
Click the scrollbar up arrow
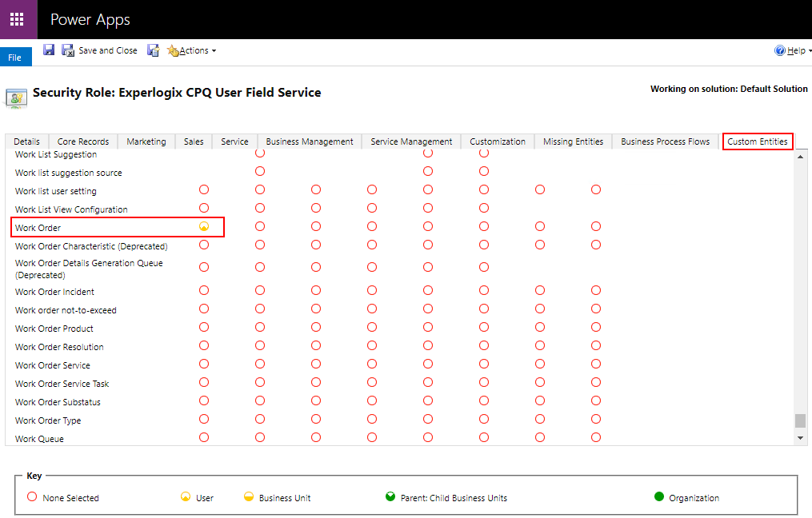(801, 157)
